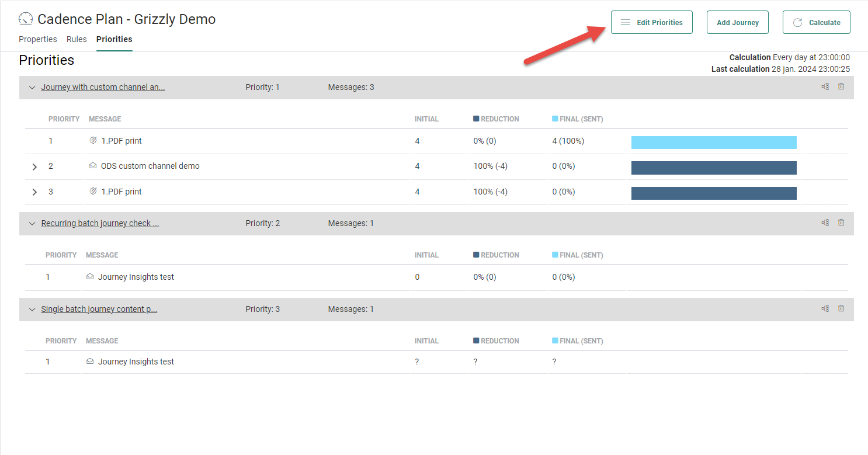Expand priority 3 PDF print message row
868x455 pixels.
tap(34, 192)
